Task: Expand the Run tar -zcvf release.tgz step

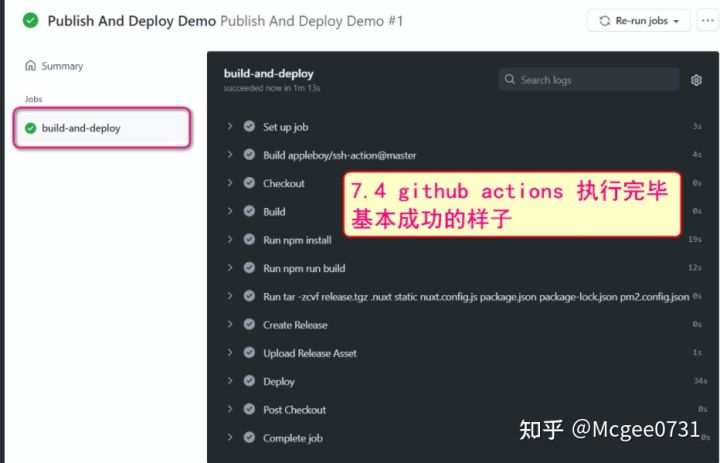Action: pos(230,296)
